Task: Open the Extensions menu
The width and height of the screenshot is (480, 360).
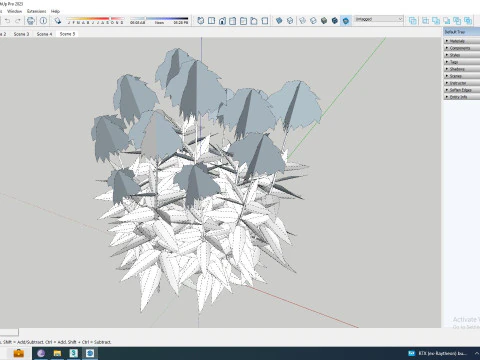Action: pos(36,11)
